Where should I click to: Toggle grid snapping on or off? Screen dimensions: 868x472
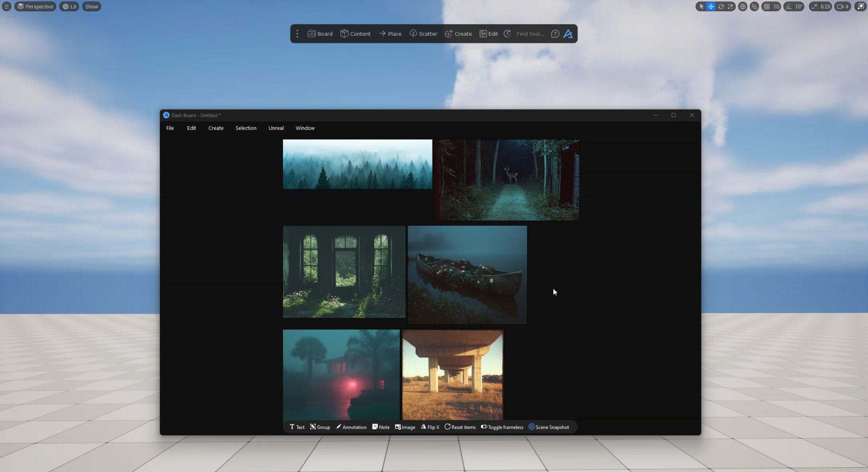pyautogui.click(x=766, y=7)
